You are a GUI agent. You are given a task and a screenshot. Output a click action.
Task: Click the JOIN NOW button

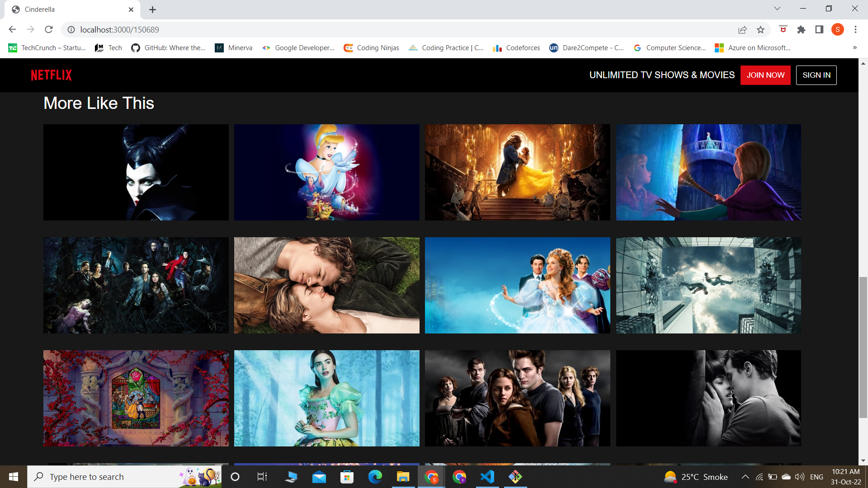pyautogui.click(x=765, y=75)
